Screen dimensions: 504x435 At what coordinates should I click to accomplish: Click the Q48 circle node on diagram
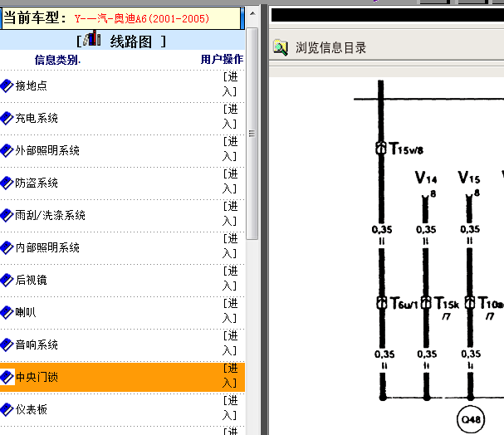point(471,419)
